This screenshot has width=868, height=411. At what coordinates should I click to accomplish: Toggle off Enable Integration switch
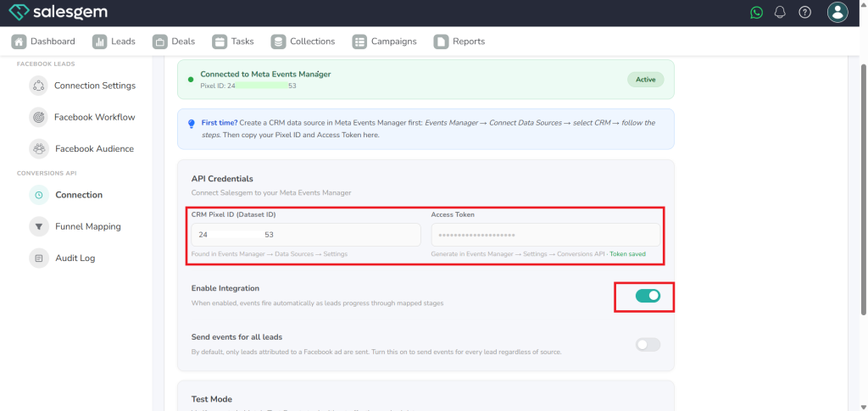(x=648, y=296)
